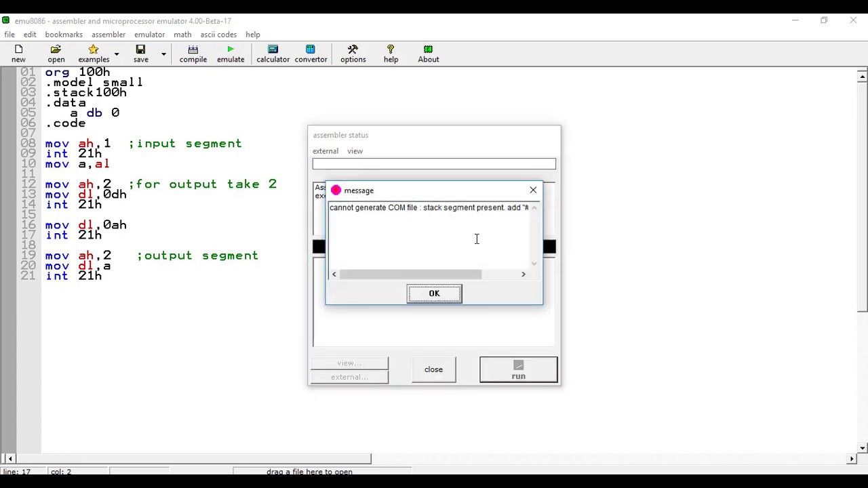Screen dimensions: 868x488
Task: Click left arrow of message horizontal scrollbar
Action: click(x=334, y=274)
